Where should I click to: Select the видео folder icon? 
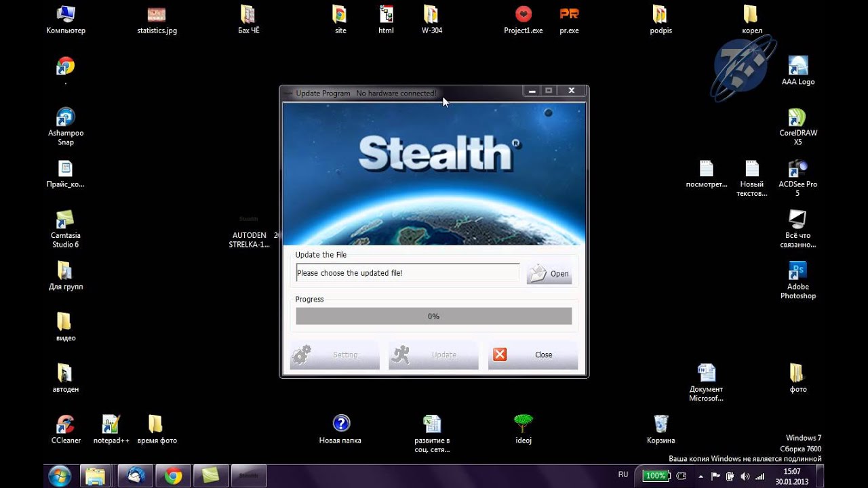65,327
